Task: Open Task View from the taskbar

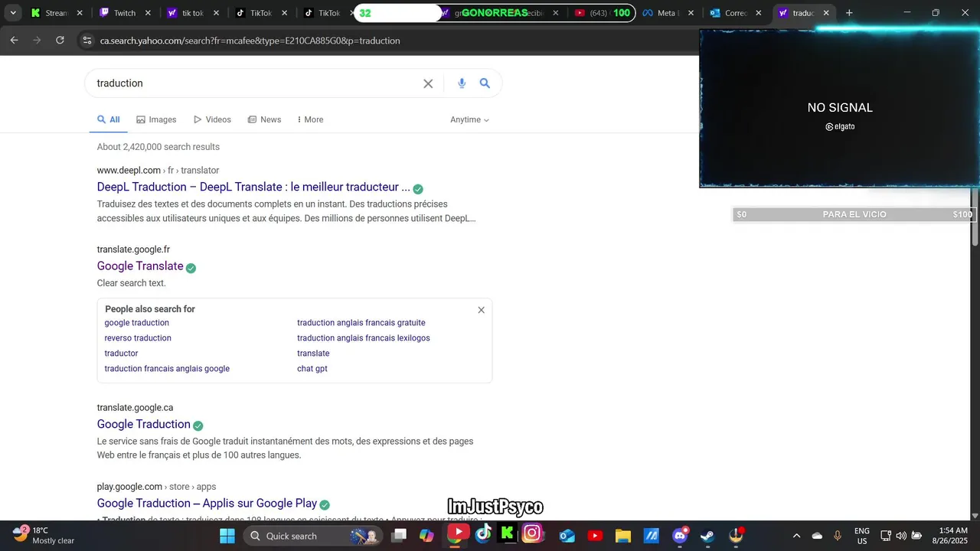Action: (399, 536)
